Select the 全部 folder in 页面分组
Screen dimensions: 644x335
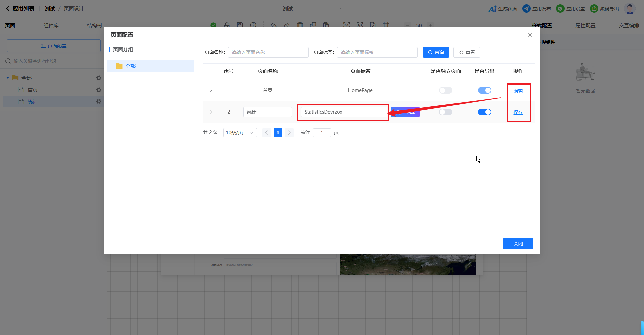130,66
